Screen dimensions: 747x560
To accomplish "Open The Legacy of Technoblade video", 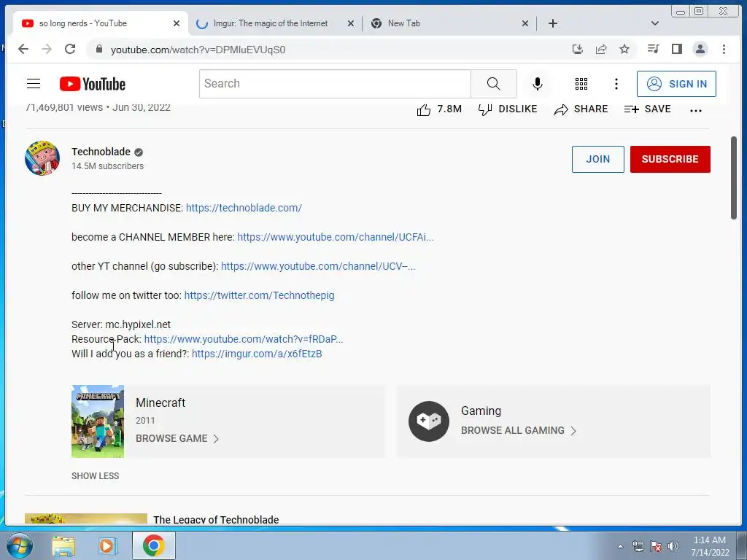I will [x=216, y=519].
